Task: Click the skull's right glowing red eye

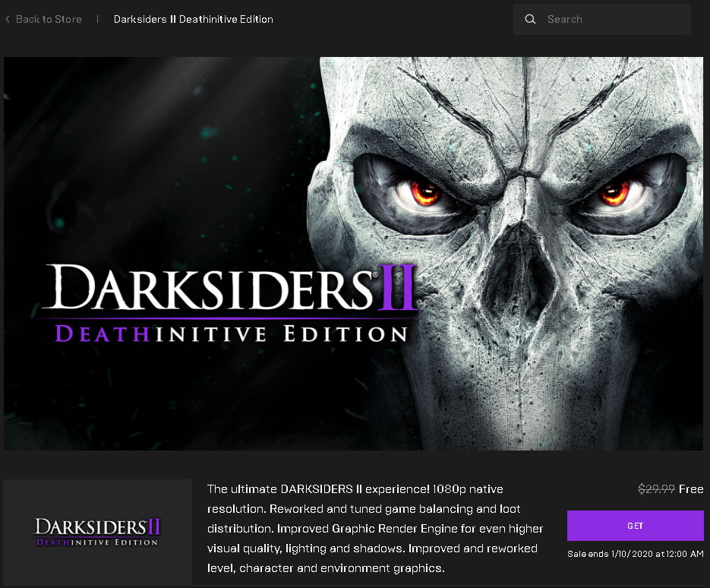Action: [x=612, y=194]
